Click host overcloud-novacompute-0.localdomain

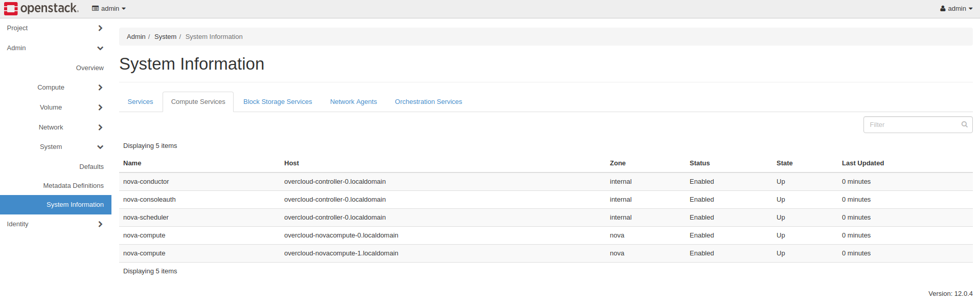[x=341, y=235]
